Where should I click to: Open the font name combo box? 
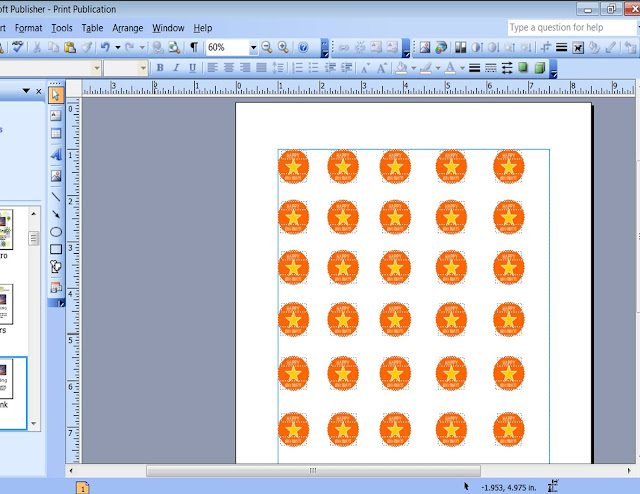pos(50,68)
